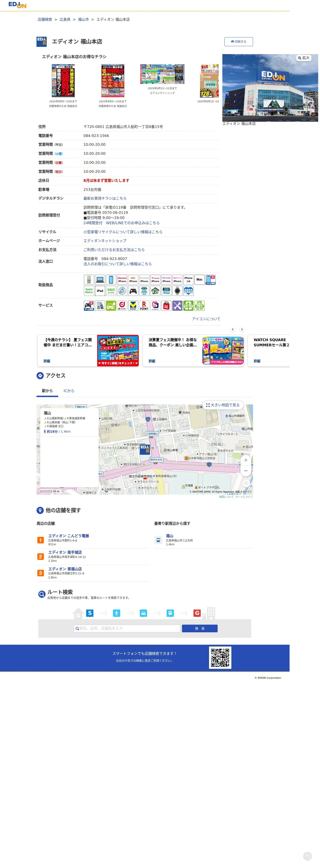Click the au iPhone product icon
Screen dimensions: 320x868
click(x=133, y=280)
